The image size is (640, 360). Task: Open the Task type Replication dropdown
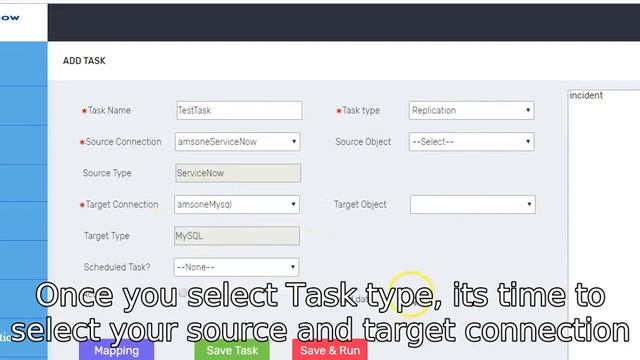(471, 110)
